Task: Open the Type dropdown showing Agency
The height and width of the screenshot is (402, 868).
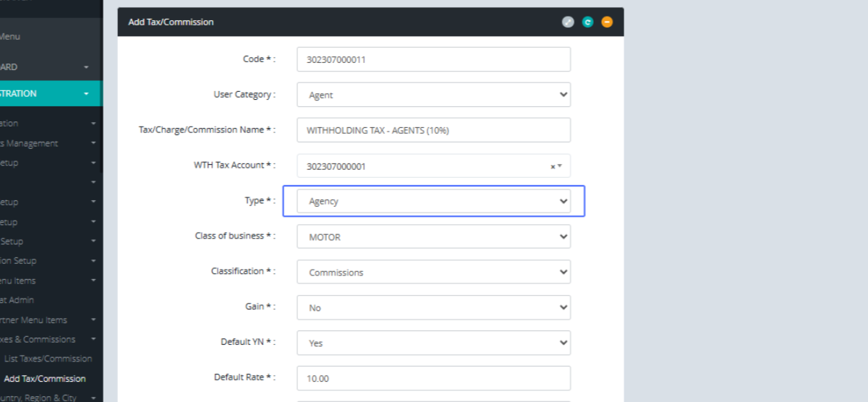Action: [433, 201]
